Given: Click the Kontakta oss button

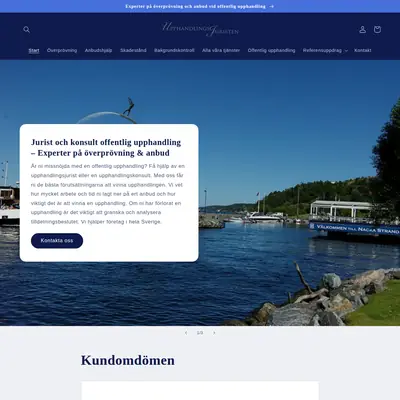Looking at the screenshot, I should pyautogui.click(x=57, y=241).
